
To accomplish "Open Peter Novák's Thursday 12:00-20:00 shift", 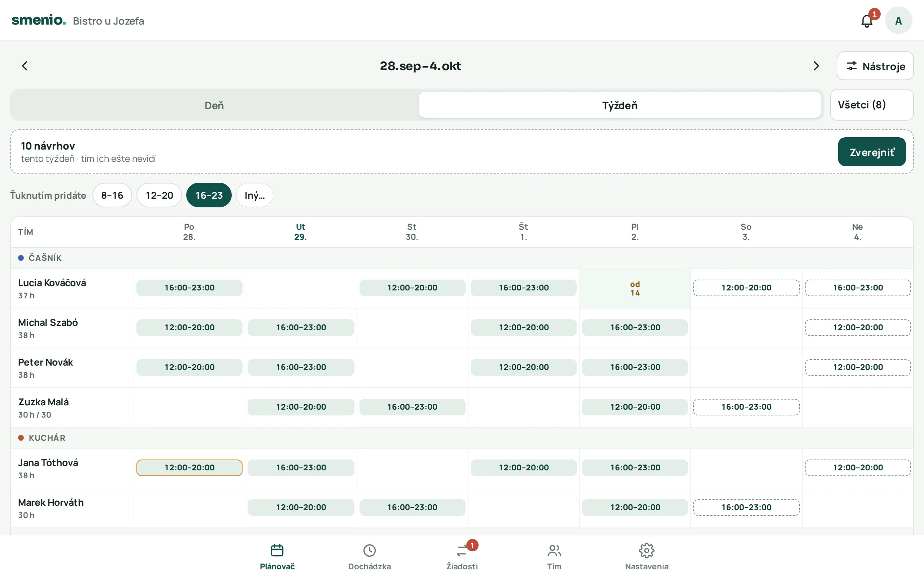I will pos(523,367).
